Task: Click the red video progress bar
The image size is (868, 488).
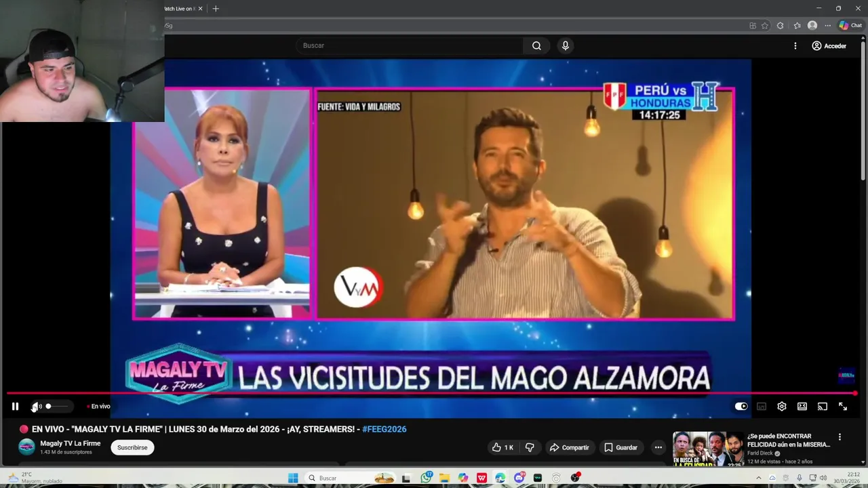Action: (431, 393)
